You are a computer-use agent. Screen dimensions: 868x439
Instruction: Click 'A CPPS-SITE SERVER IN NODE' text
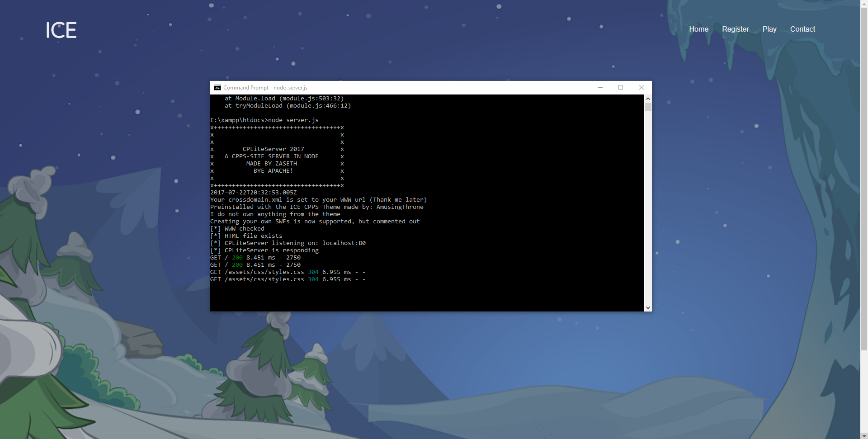(x=271, y=156)
